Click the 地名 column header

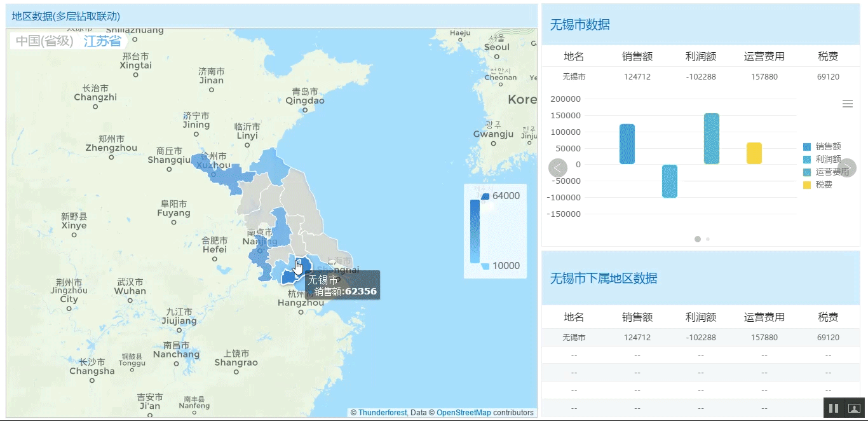tap(574, 317)
